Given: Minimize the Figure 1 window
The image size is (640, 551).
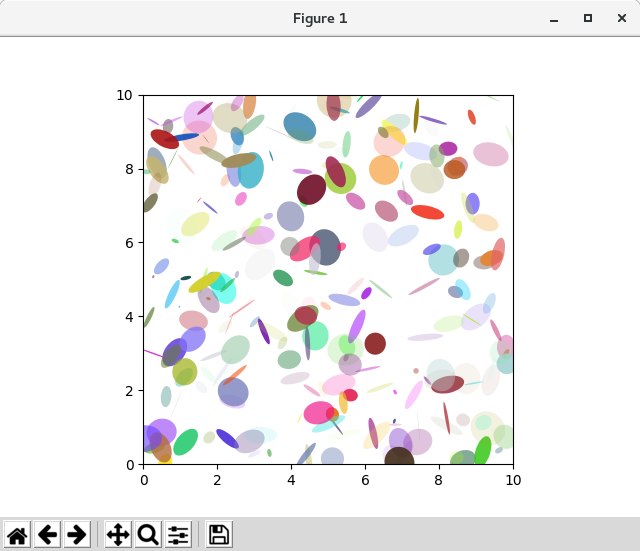Looking at the screenshot, I should tap(554, 19).
